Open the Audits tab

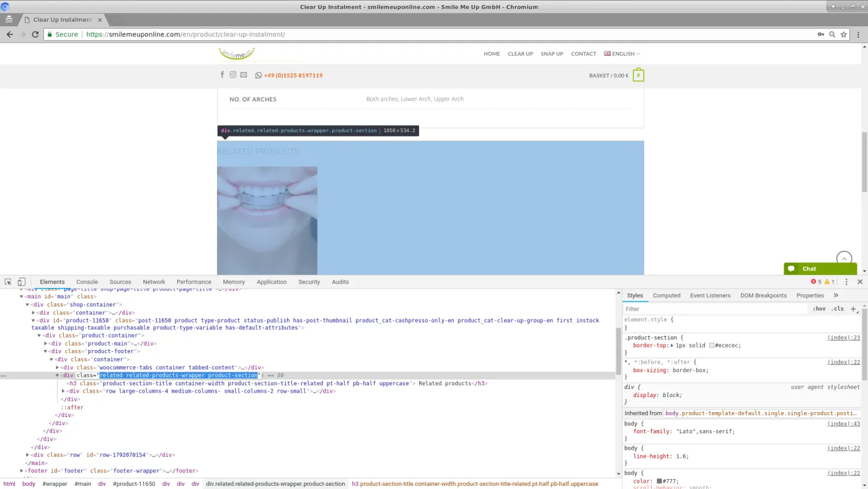(x=340, y=282)
